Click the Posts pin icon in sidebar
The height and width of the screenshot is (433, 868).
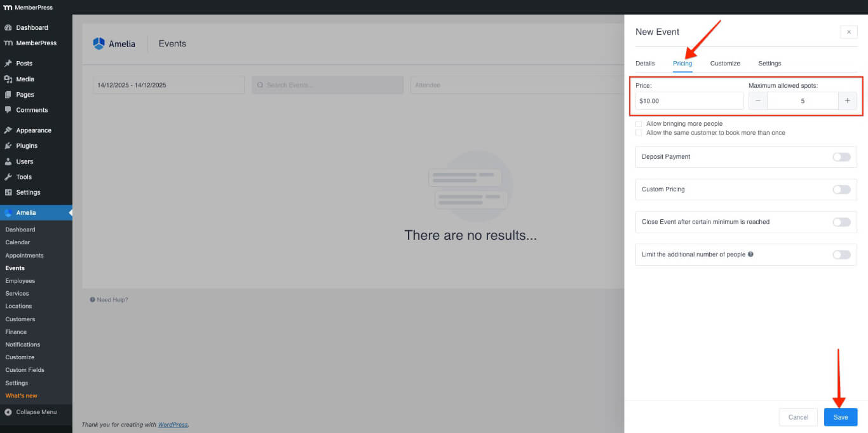8,64
